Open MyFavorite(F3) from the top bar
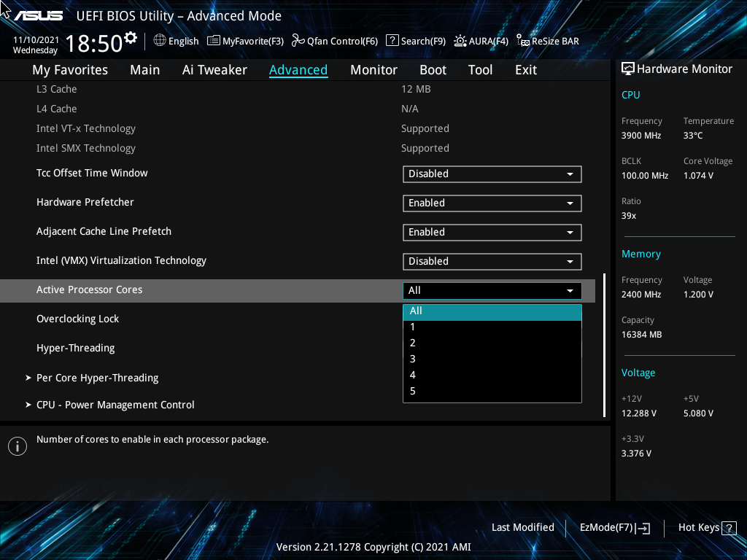Image resolution: width=747 pixels, height=560 pixels. tap(245, 41)
